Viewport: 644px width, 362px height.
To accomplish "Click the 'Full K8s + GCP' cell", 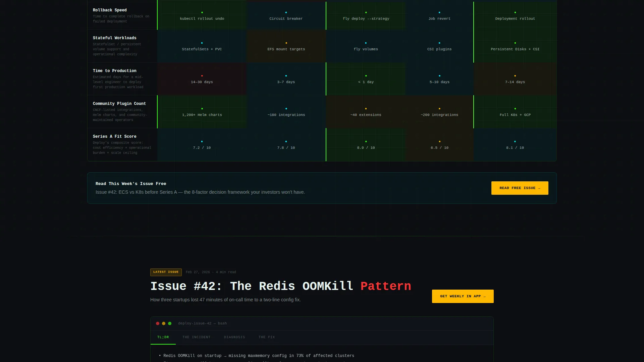I will point(515,112).
